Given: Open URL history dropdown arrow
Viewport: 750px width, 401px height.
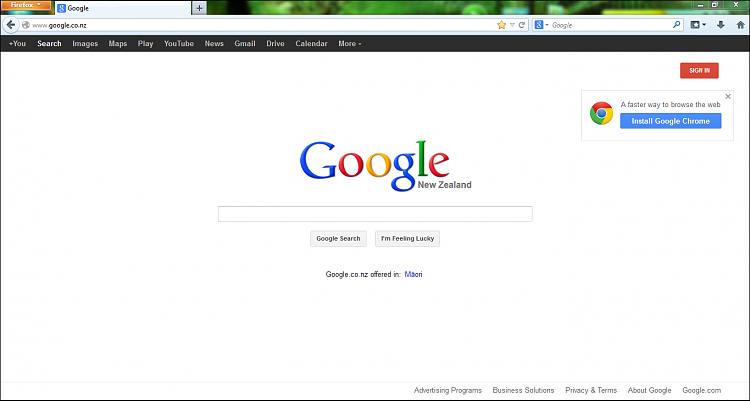Looking at the screenshot, I should 512,25.
